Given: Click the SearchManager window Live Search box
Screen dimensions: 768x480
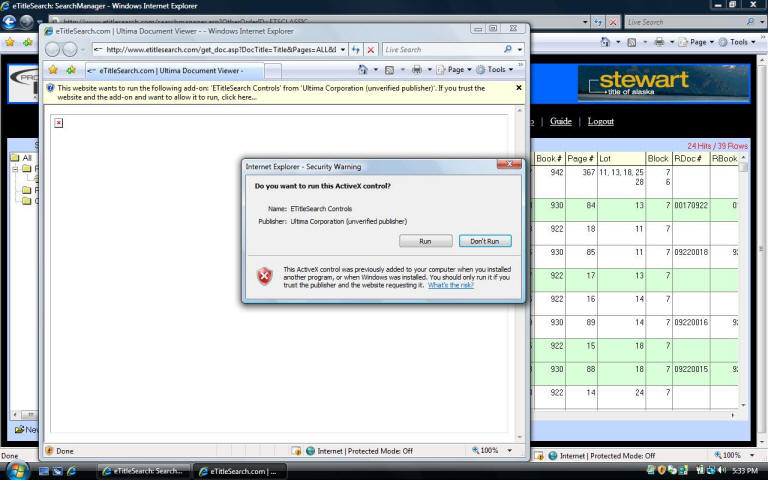Looking at the screenshot, I should pyautogui.click(x=686, y=22).
